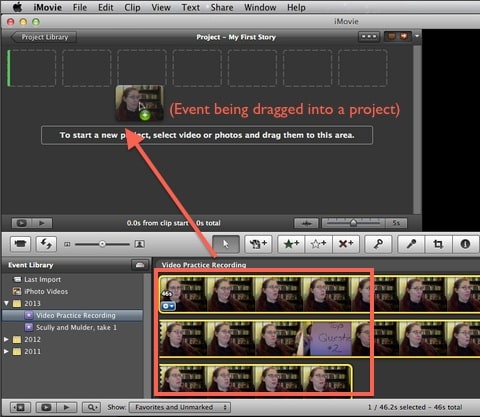Screen dimensions: 480x417
Task: Collapse the 2013 folder
Action: pos(6,303)
